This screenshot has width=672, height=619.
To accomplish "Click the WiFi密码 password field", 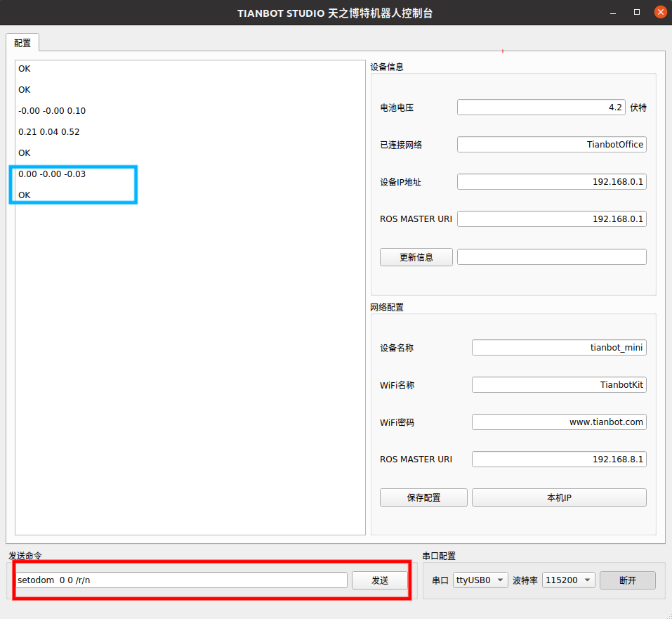I will [558, 422].
